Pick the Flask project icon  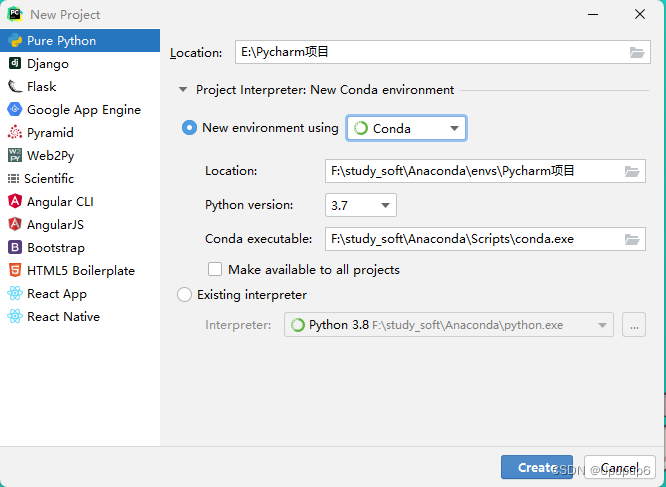coord(14,87)
